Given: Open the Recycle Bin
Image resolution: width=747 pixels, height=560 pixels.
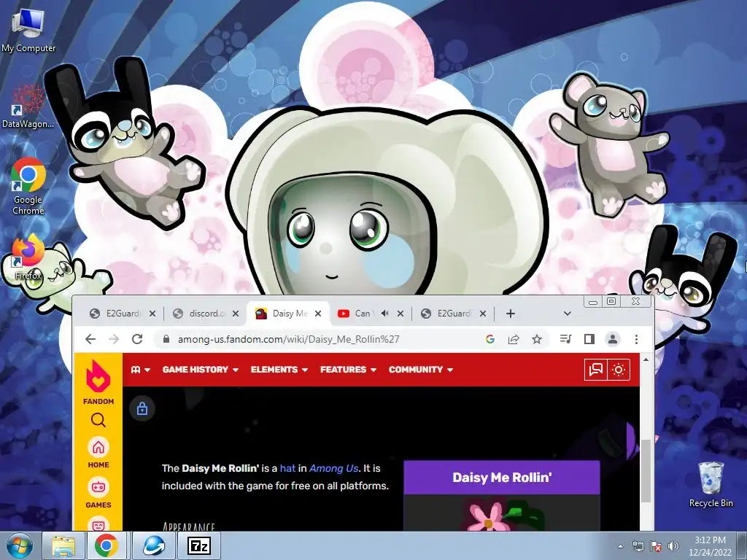Looking at the screenshot, I should point(711,484).
